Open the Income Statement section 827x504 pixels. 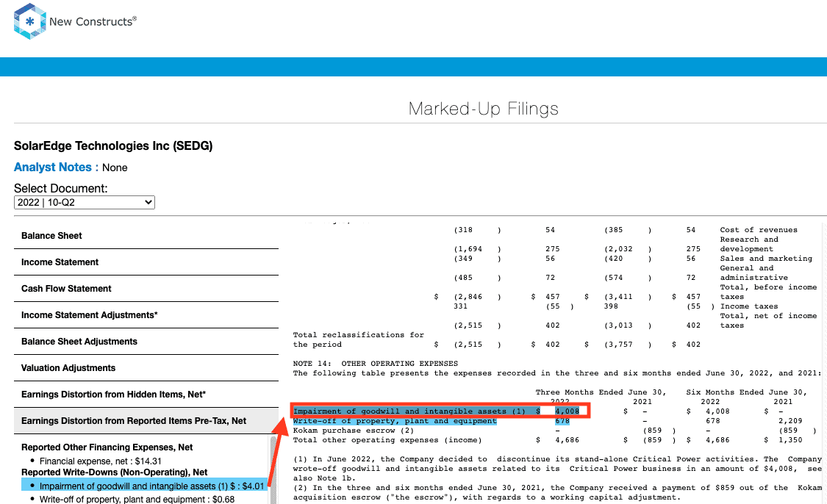(x=146, y=262)
